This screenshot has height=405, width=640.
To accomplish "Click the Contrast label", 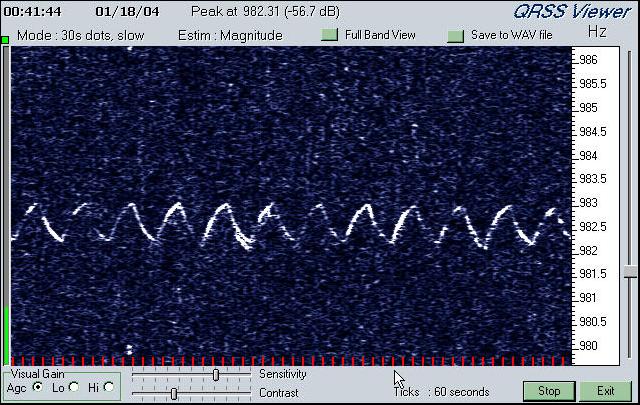I will point(279,393).
